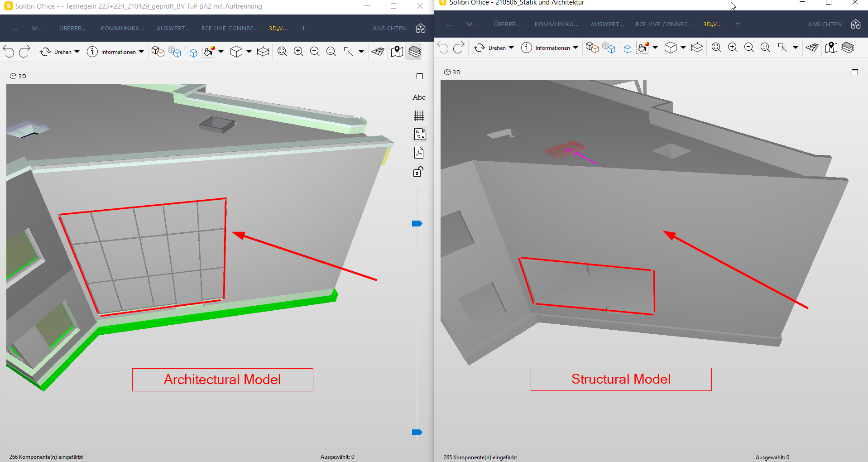Toggle lock icon in left 3D sidebar
868x462 pixels.
click(x=418, y=172)
